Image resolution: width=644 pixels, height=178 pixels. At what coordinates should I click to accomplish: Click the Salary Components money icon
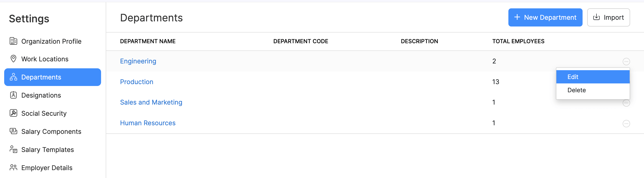(13, 131)
